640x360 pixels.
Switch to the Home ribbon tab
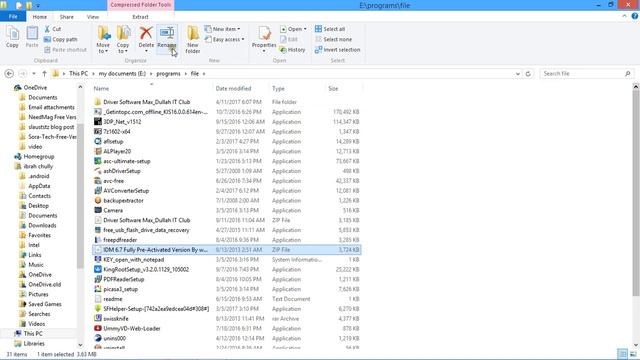pos(40,17)
